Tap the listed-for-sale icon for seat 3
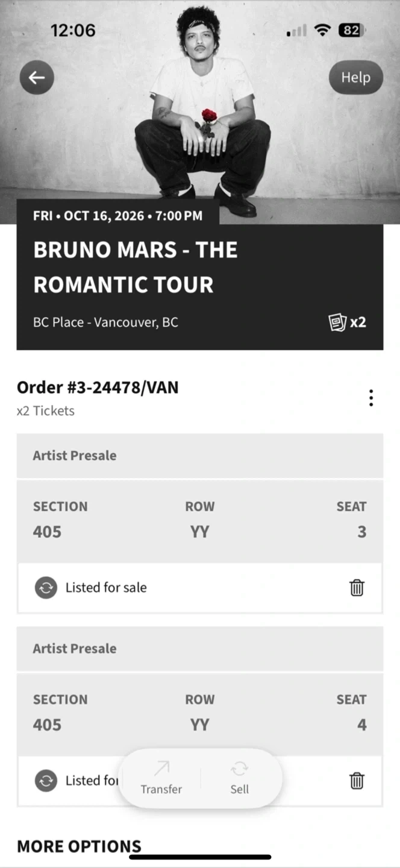This screenshot has width=400, height=868. point(46,588)
